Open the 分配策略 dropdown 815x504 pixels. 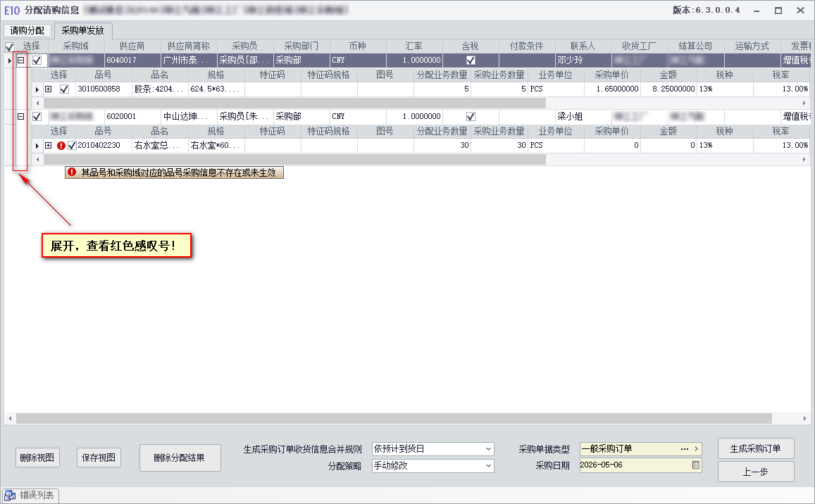pyautogui.click(x=488, y=465)
